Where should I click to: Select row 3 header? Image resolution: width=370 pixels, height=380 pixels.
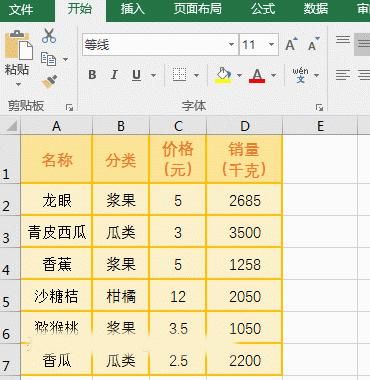tap(10, 231)
